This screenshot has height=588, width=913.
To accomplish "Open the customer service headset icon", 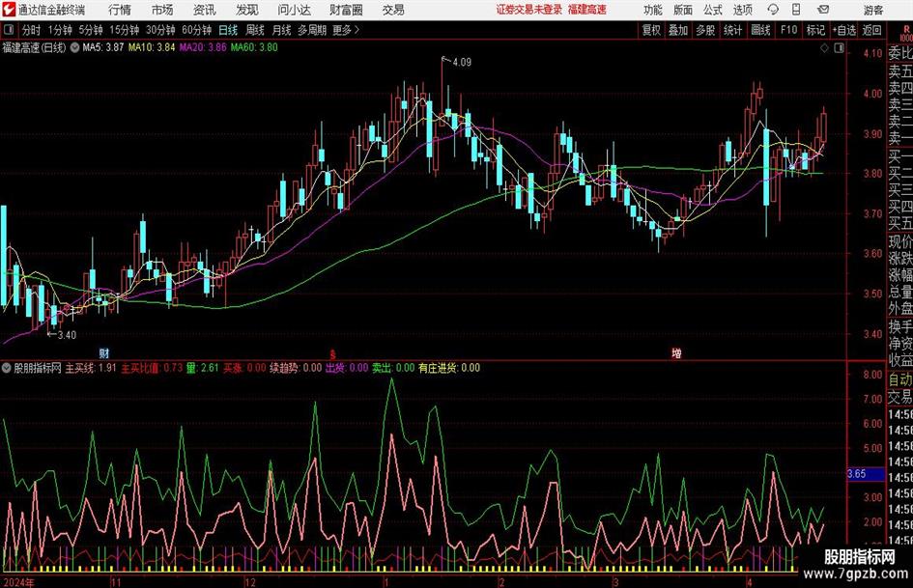I will point(773,10).
